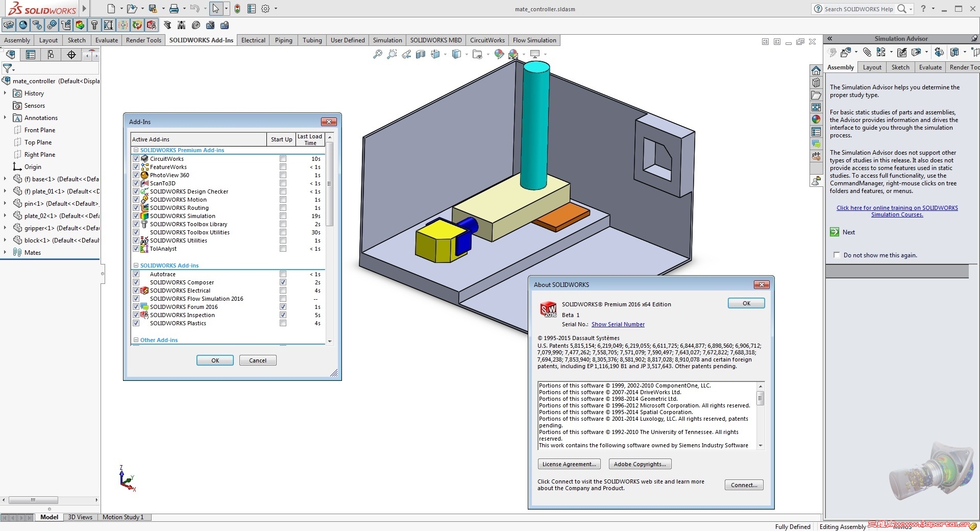Click the Search SOLIDWORKS Help field
This screenshot has width=980, height=531.
860,9
